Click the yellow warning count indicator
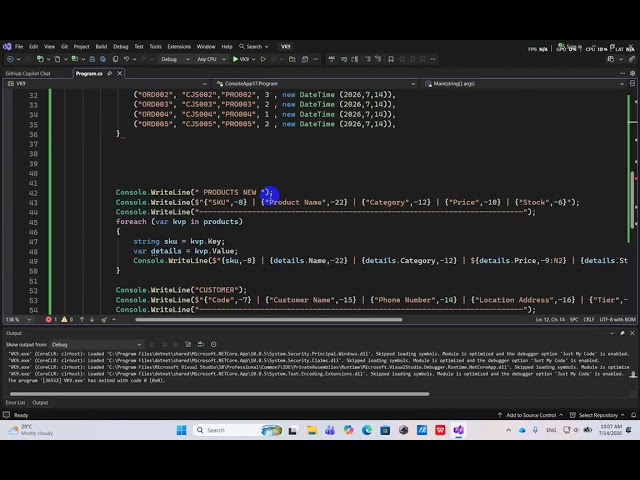This screenshot has width=640, height=480. (x=67, y=320)
